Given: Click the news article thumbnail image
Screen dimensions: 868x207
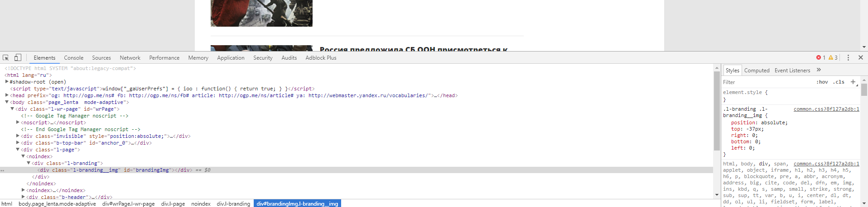Looking at the screenshot, I should pyautogui.click(x=261, y=13).
